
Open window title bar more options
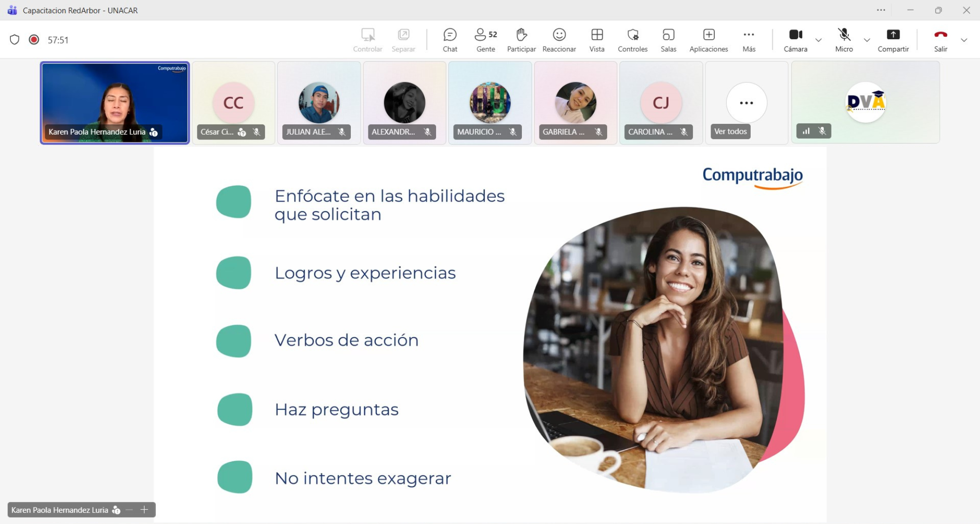click(881, 10)
